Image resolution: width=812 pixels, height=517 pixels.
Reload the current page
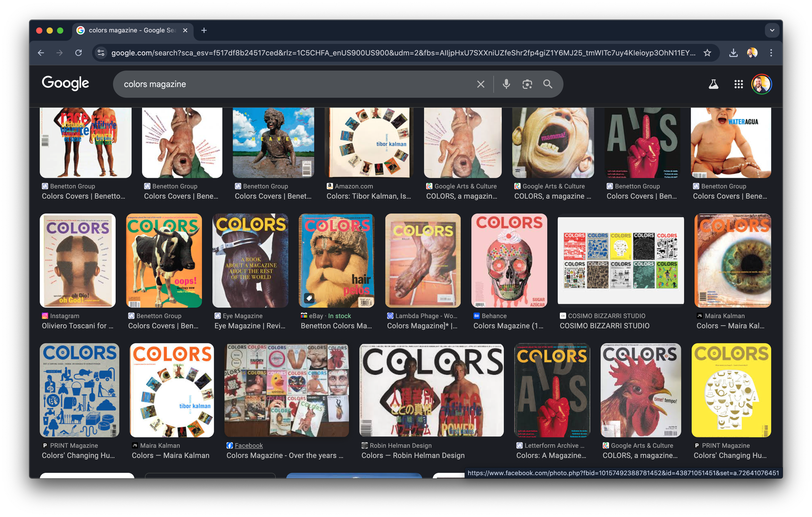(x=79, y=53)
